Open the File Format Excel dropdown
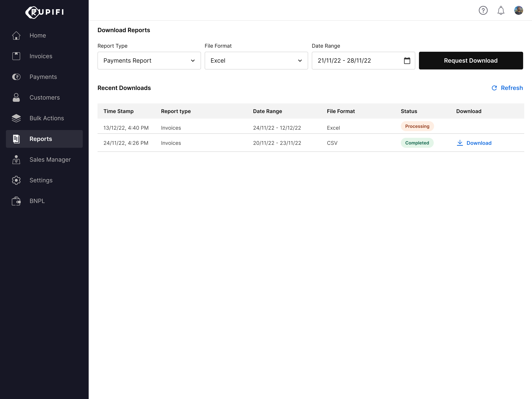This screenshot has width=532, height=399. pyautogui.click(x=256, y=61)
